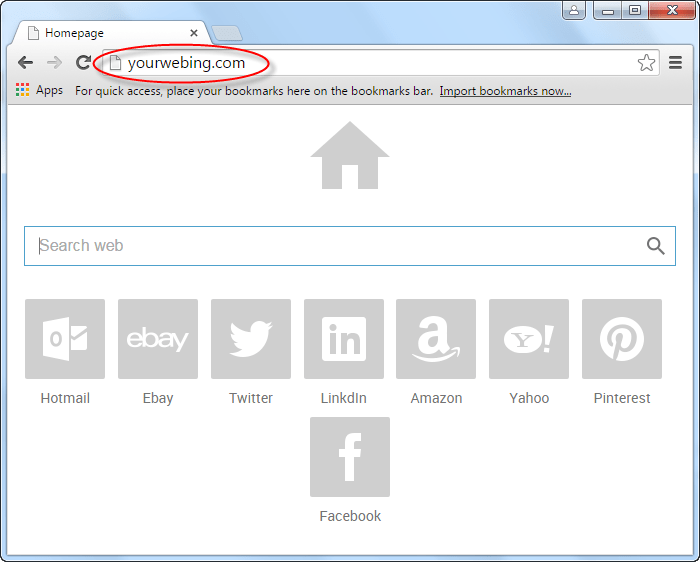Click Import bookmarks now link
The image size is (700, 562).
point(505,91)
